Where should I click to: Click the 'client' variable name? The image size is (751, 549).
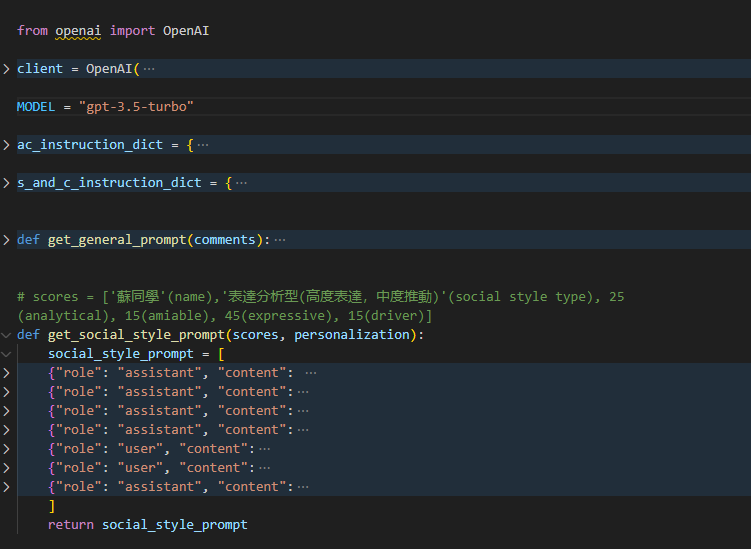[x=40, y=69]
